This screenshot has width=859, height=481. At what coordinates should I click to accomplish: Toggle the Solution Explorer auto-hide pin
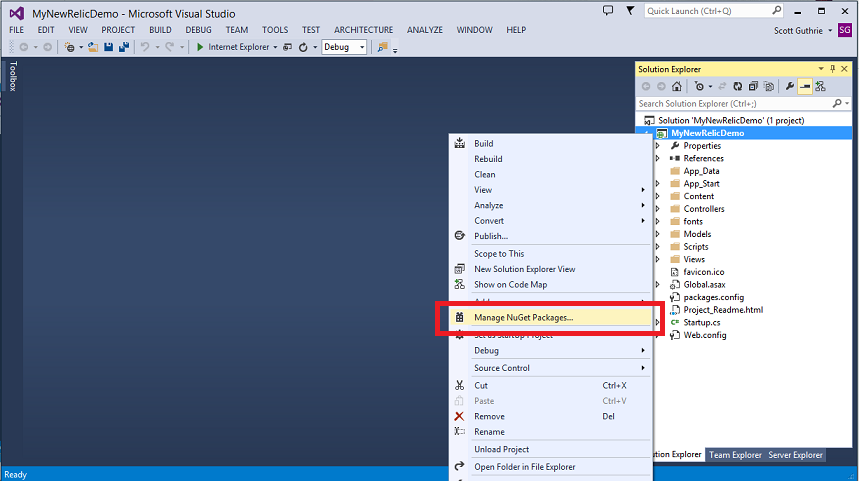click(832, 69)
